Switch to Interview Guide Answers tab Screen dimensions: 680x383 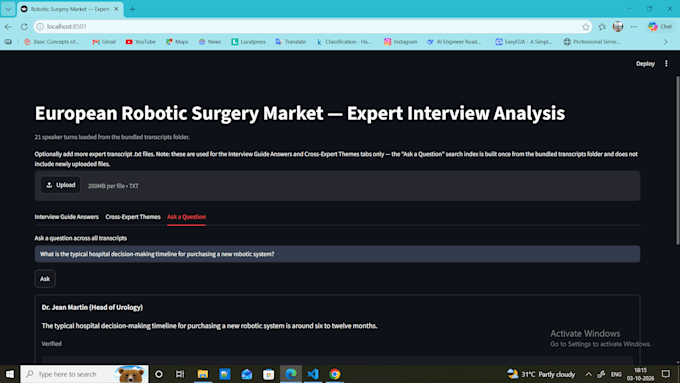point(66,217)
